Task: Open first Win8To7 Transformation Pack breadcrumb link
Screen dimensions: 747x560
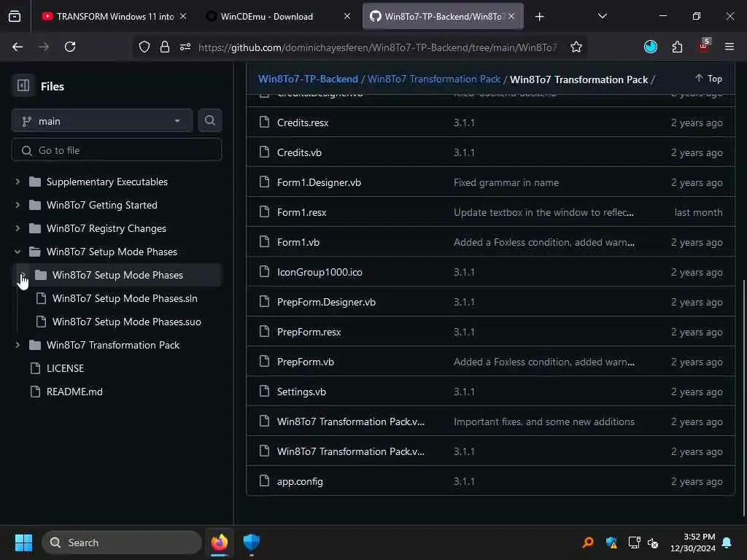Action: (433, 79)
